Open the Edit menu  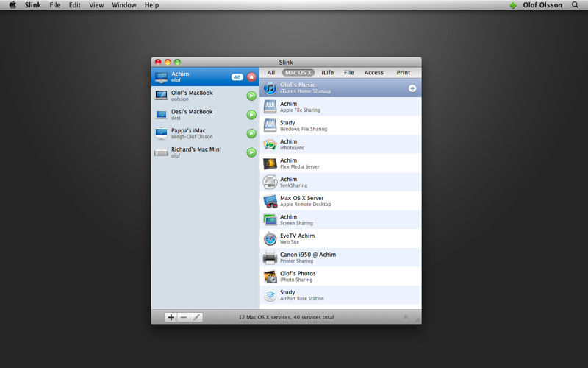click(75, 5)
